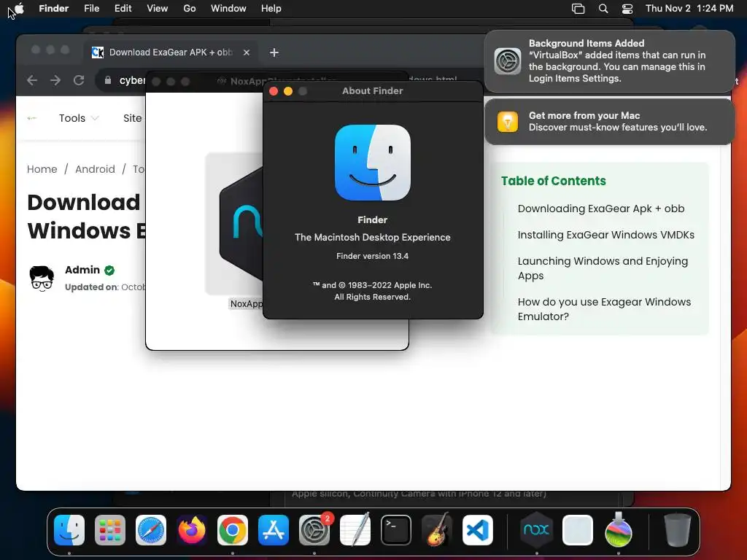This screenshot has height=560, width=747.
Task: Open the Help menu
Action: click(x=271, y=9)
